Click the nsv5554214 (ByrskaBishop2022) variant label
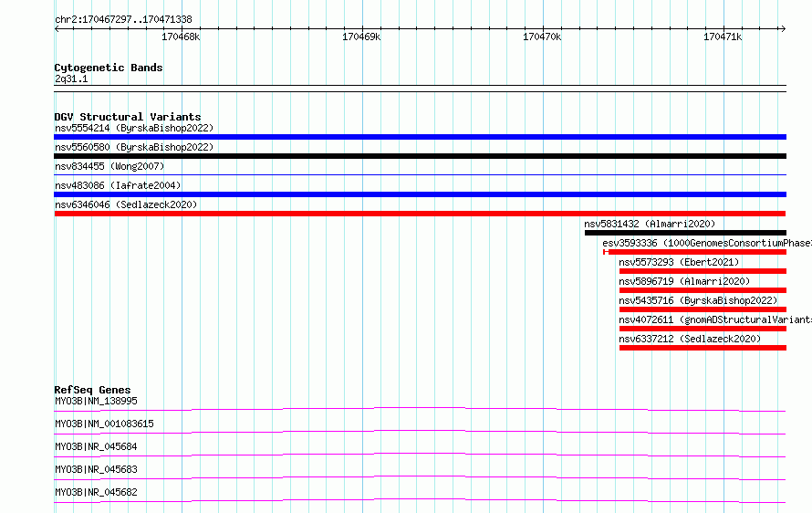The image size is (812, 513). pyautogui.click(x=134, y=128)
